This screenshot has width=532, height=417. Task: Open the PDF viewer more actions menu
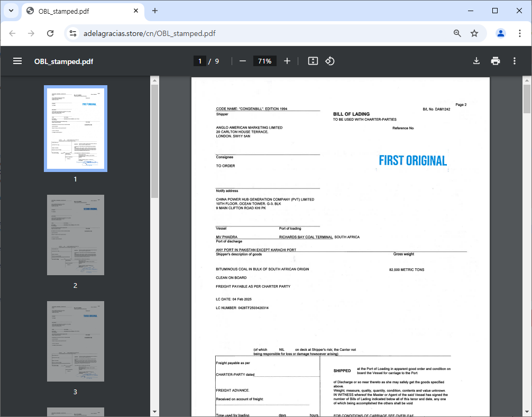[515, 61]
